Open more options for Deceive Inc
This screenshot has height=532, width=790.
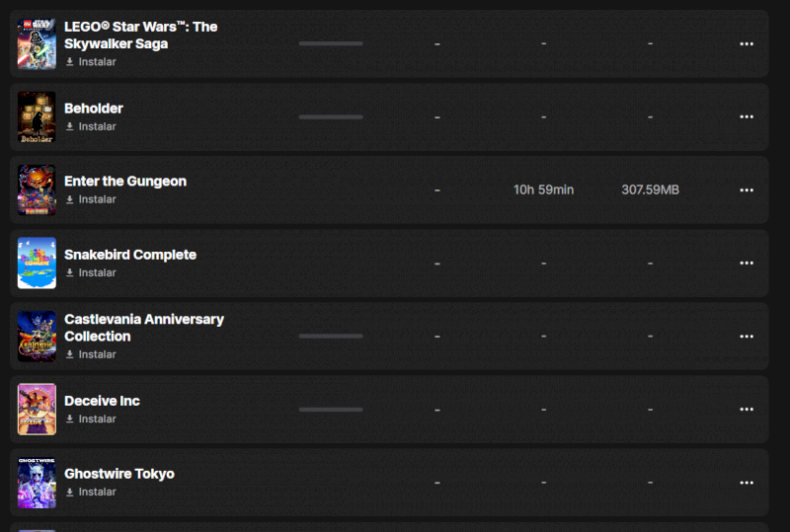[x=747, y=409]
